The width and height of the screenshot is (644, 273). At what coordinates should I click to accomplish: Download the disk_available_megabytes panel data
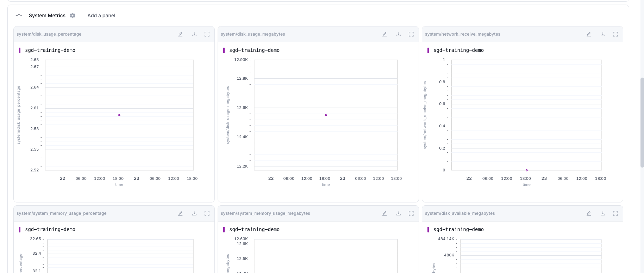coord(603,213)
